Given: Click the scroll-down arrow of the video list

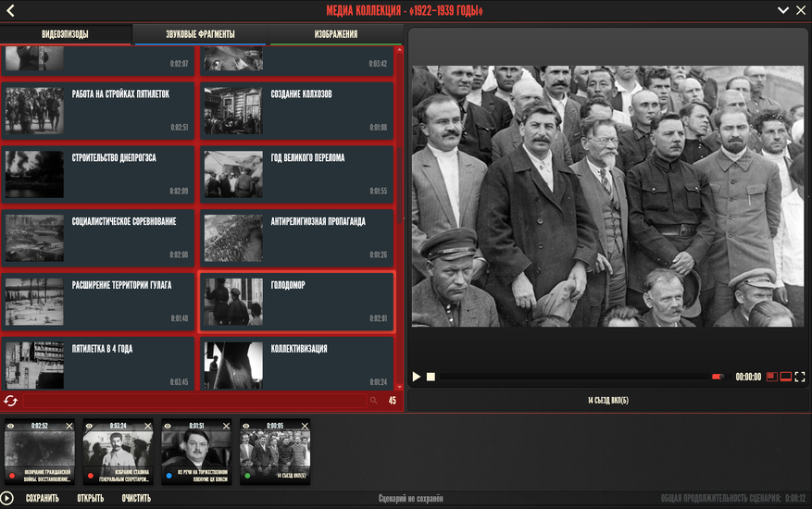Looking at the screenshot, I should pos(399,387).
